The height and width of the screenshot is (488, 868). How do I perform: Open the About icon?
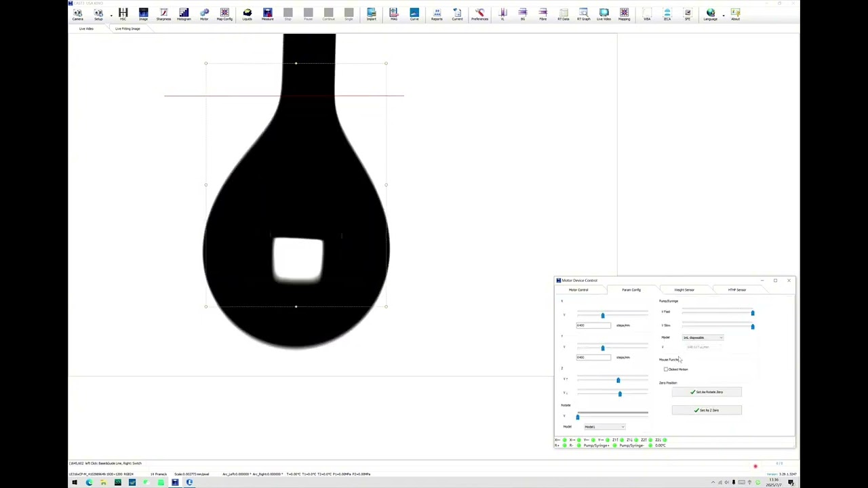point(735,14)
